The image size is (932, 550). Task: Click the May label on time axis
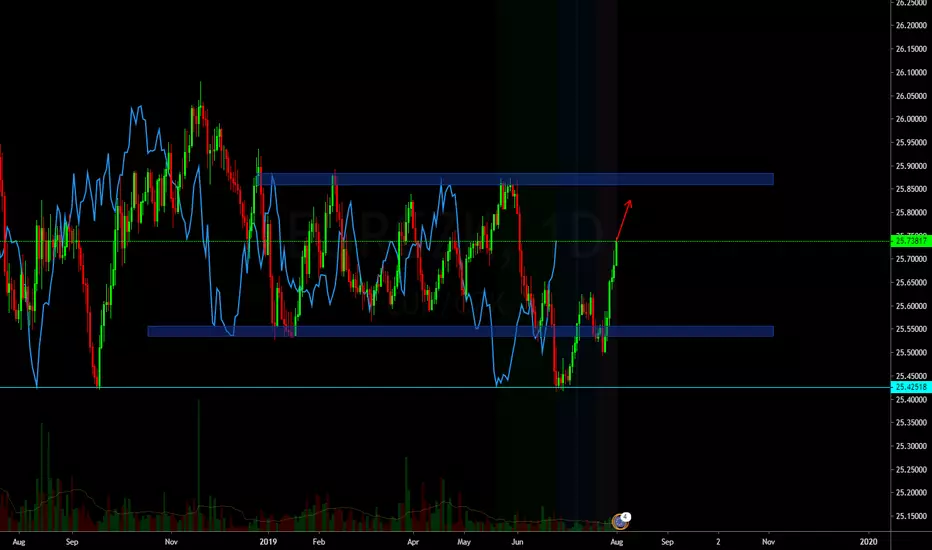(464, 542)
